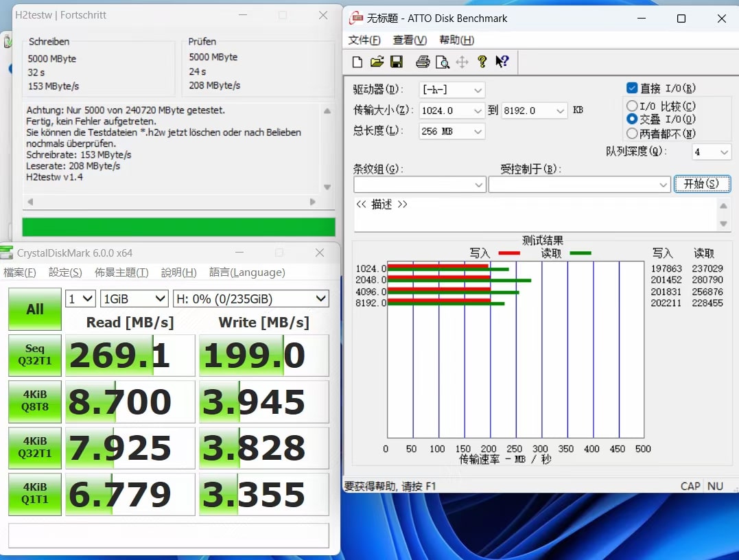Open CrystalDiskMark 1GiB test size dropdown
Image resolution: width=739 pixels, height=560 pixels.
[134, 299]
